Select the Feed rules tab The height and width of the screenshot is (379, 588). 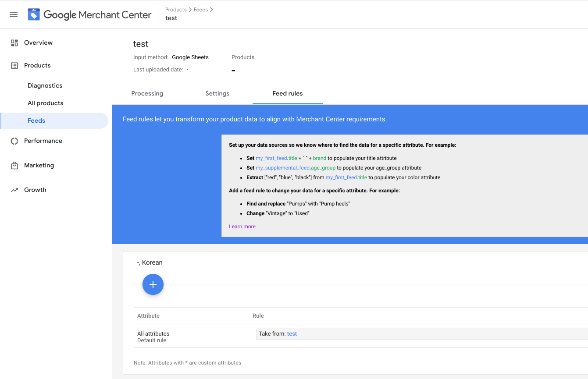[x=288, y=93]
